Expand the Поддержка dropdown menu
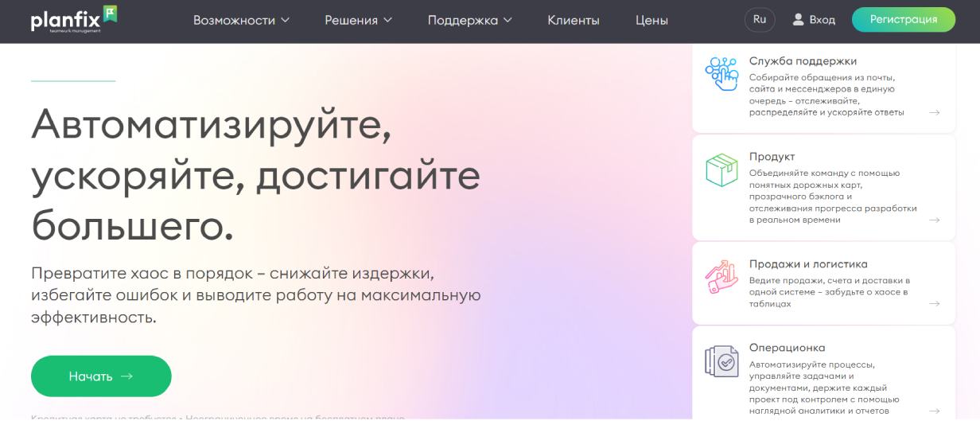The height and width of the screenshot is (421, 980). (x=469, y=21)
